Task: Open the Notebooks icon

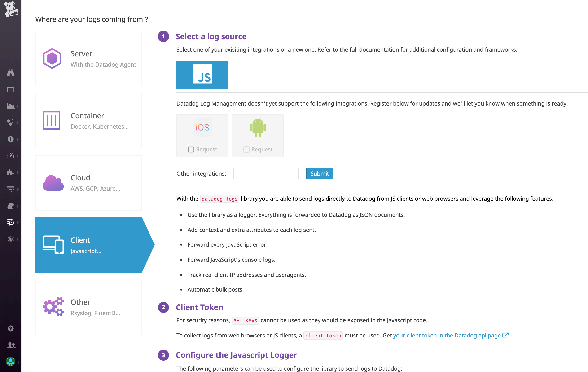Action: tap(11, 205)
